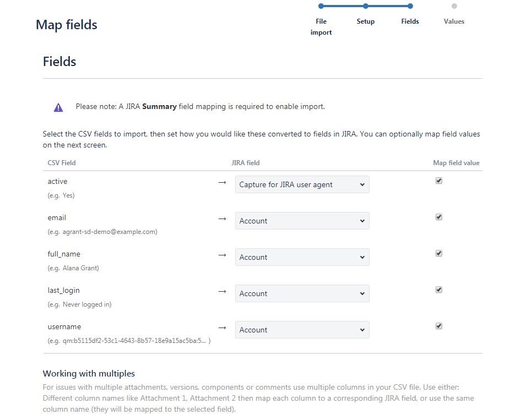Click the Map field value column header
The height and width of the screenshot is (420, 532).
click(x=456, y=163)
